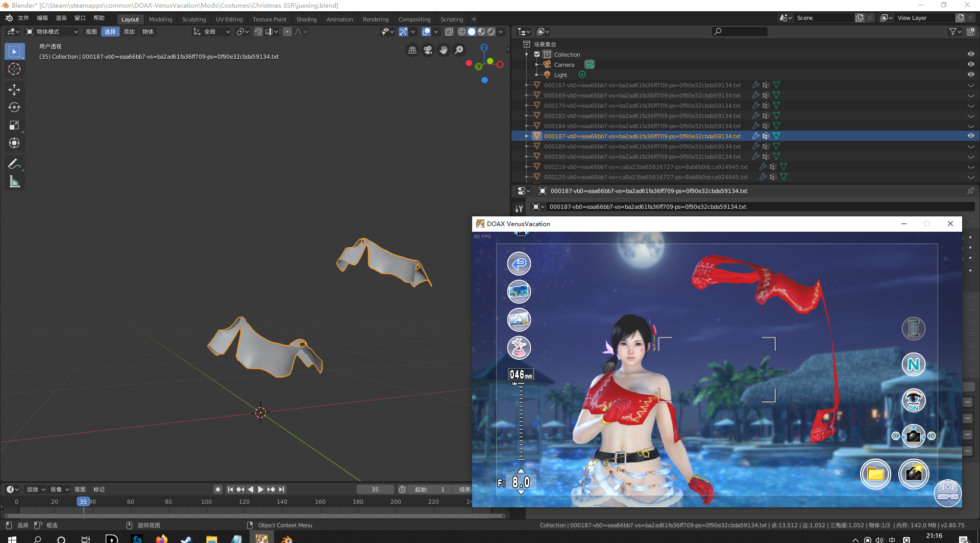The image size is (980, 543).
Task: Switch to the Sculpting workspace tab
Action: tap(194, 19)
